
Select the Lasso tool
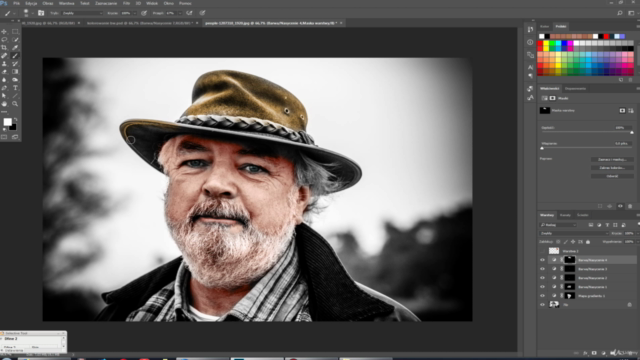click(4, 40)
